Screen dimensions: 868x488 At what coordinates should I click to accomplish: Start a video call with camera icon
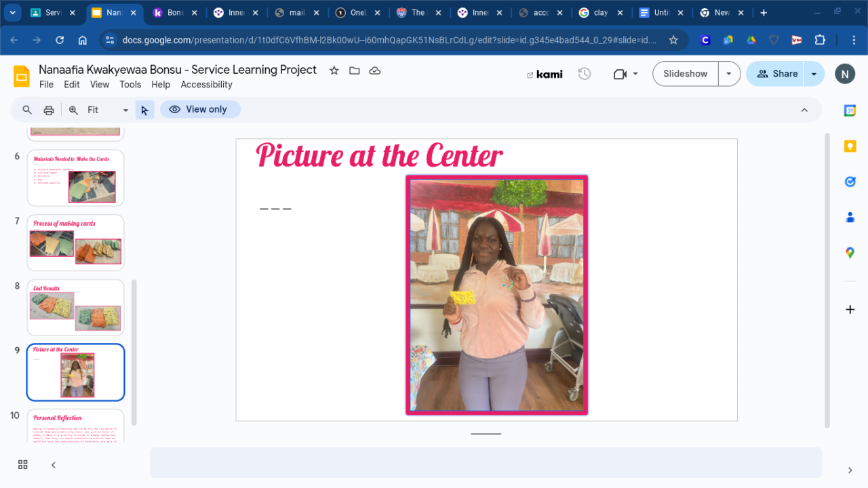point(620,74)
